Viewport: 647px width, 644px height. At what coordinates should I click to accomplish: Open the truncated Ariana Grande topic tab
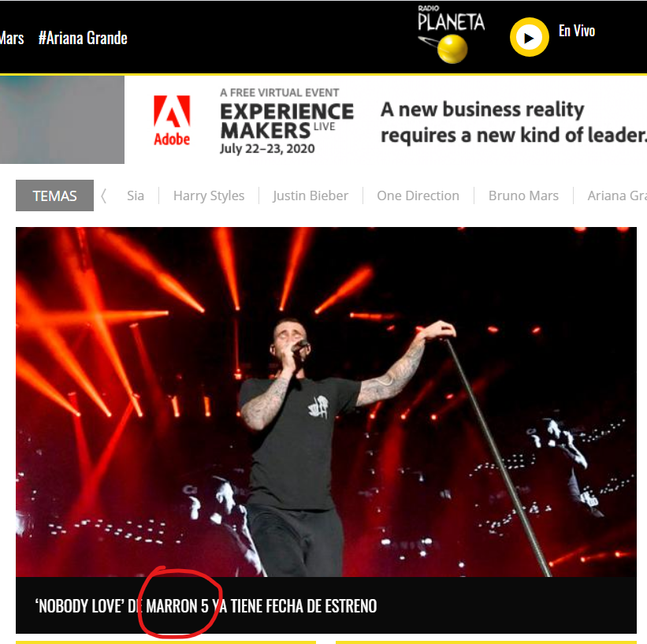point(616,195)
